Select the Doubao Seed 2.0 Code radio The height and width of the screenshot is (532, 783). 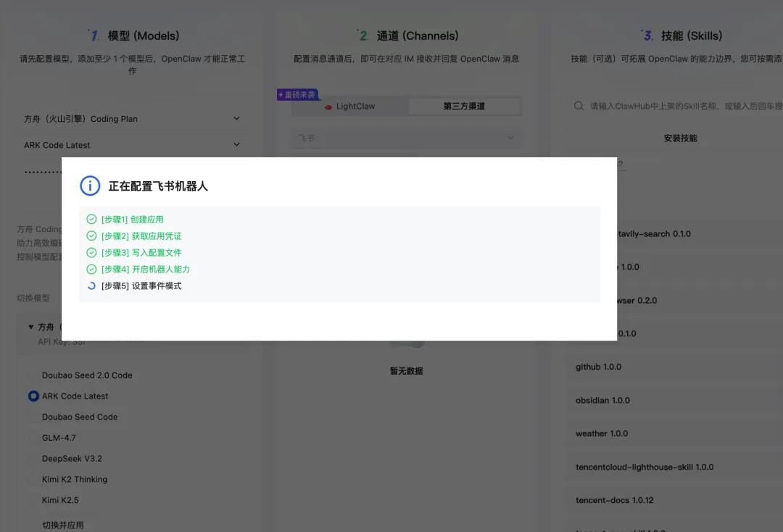(33, 375)
